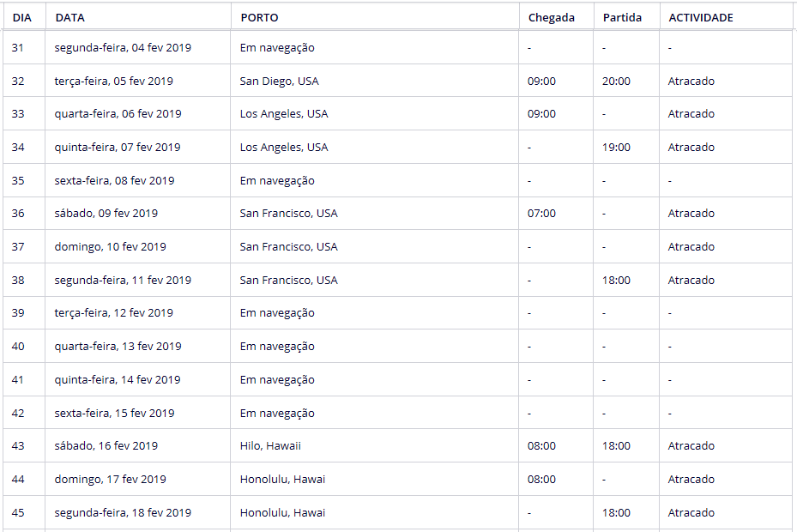Click the ACTIVIDADE column header

point(701,17)
